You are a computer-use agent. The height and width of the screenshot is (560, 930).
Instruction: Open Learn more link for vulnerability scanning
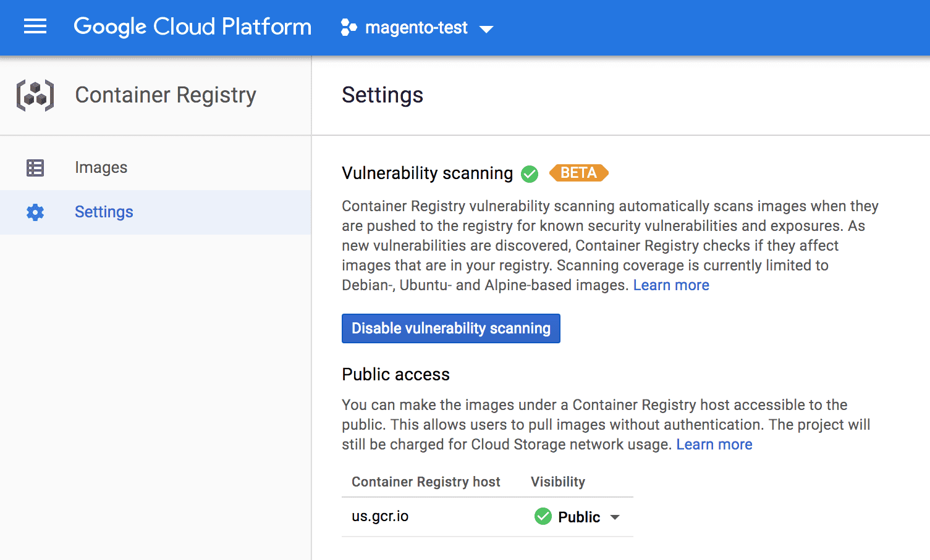pos(671,285)
